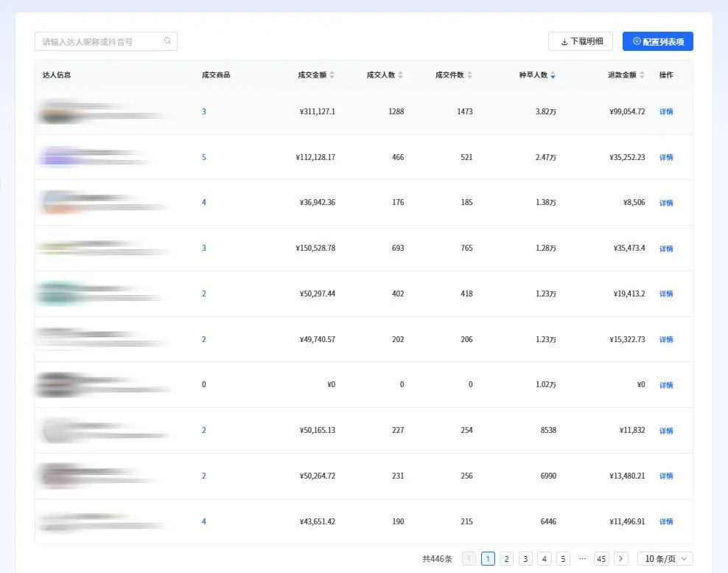Focus the 达人昵称 search input field
This screenshot has width=728, height=573.
(106, 41)
